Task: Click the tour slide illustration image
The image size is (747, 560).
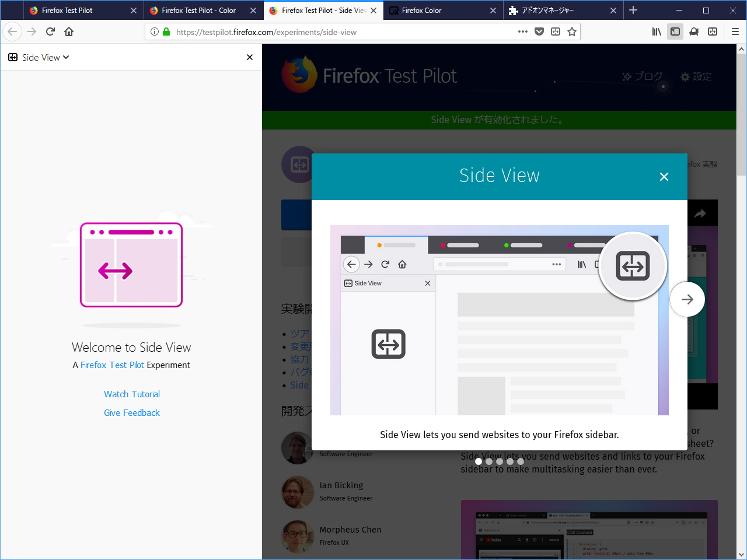Action: [500, 320]
